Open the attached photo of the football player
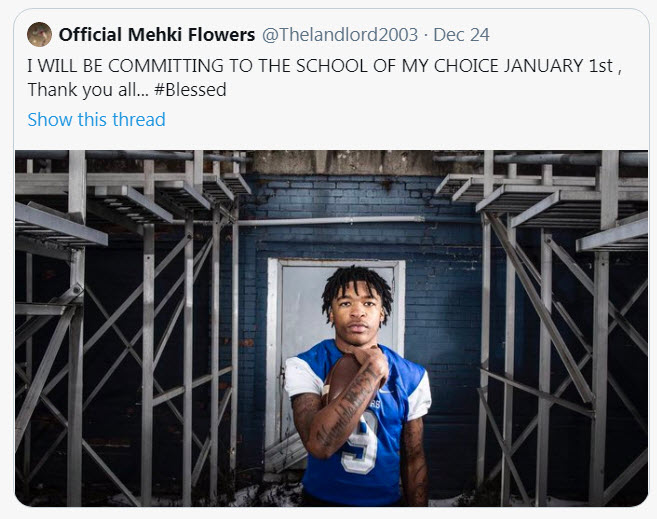Image resolution: width=657 pixels, height=519 pixels. coord(330,328)
